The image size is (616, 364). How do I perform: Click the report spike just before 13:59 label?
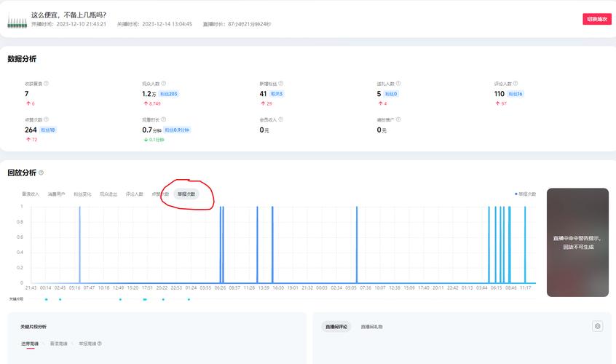257,244
